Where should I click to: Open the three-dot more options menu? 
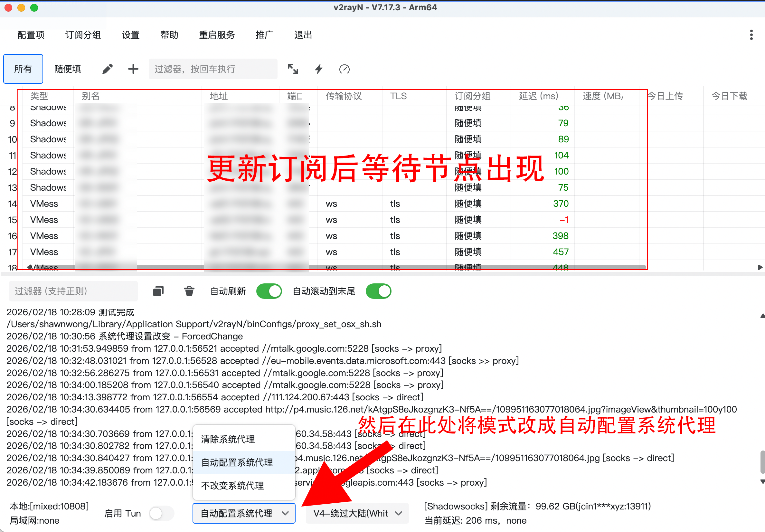click(x=751, y=35)
